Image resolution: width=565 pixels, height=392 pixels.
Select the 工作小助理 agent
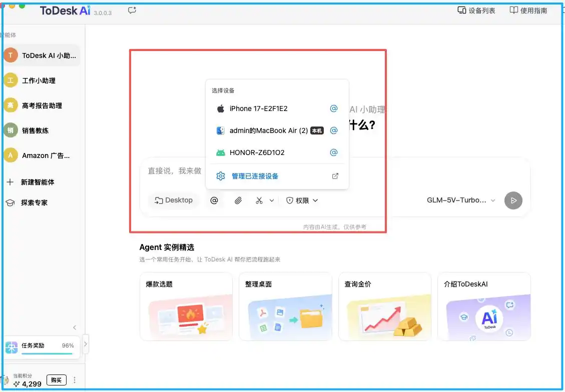pyautogui.click(x=42, y=80)
